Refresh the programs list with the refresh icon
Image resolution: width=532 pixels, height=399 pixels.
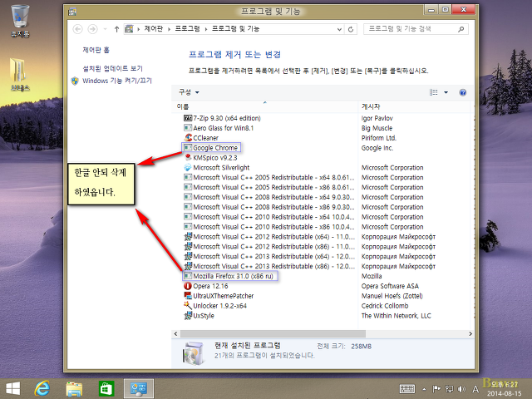coord(351,29)
